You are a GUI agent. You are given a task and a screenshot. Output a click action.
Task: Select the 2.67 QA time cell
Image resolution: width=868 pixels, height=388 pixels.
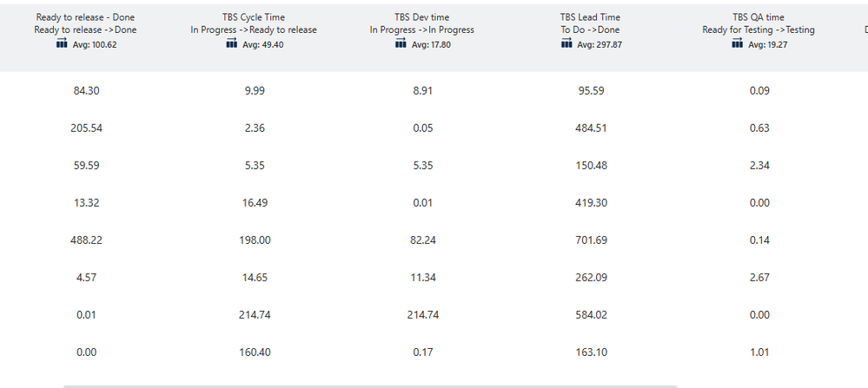pyautogui.click(x=759, y=278)
